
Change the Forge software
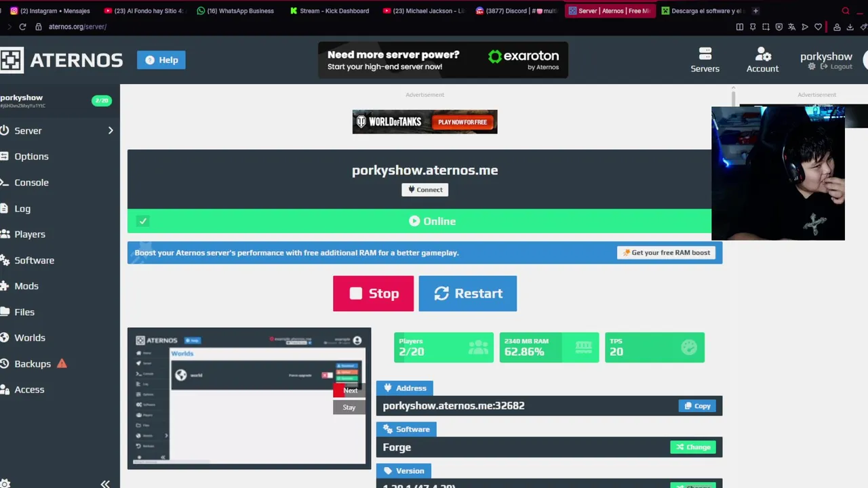coord(693,447)
